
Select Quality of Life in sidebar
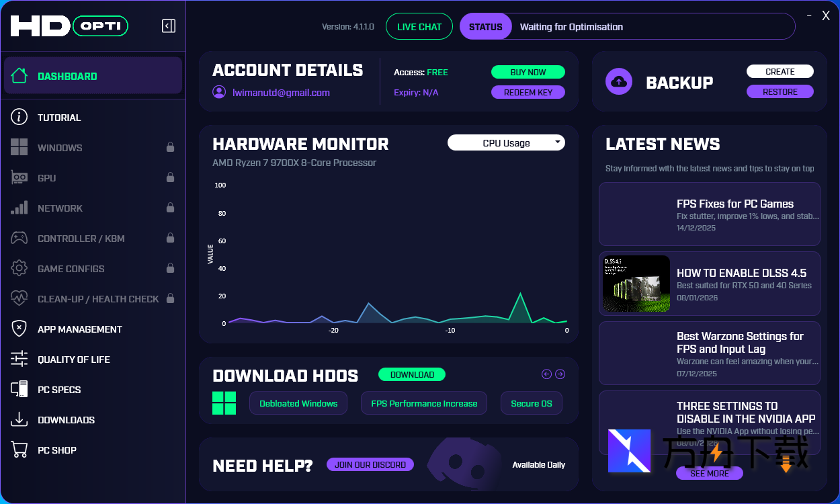73,360
